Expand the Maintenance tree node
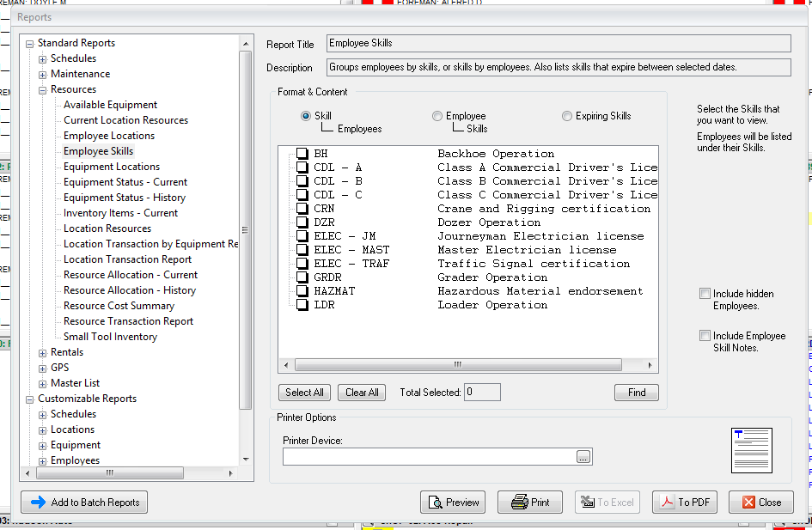This screenshot has width=812, height=530. coord(43,74)
